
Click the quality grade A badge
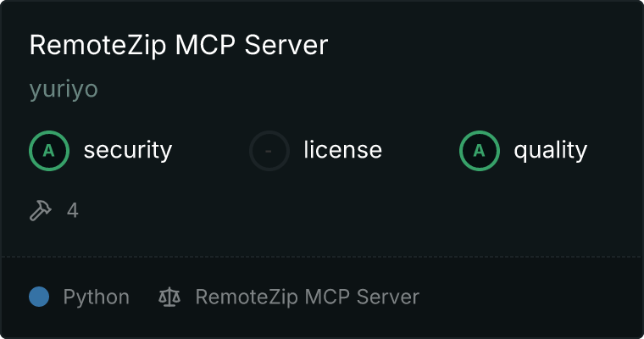pyautogui.click(x=480, y=151)
